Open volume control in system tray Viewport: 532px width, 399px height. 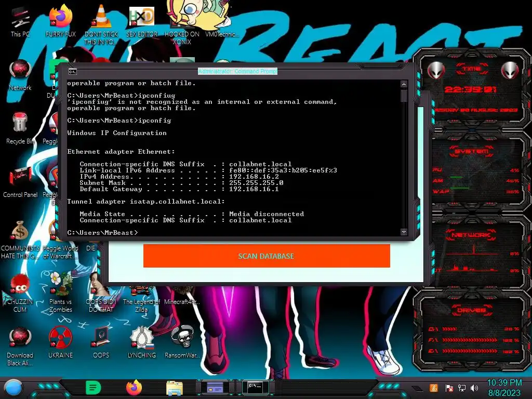474,388
